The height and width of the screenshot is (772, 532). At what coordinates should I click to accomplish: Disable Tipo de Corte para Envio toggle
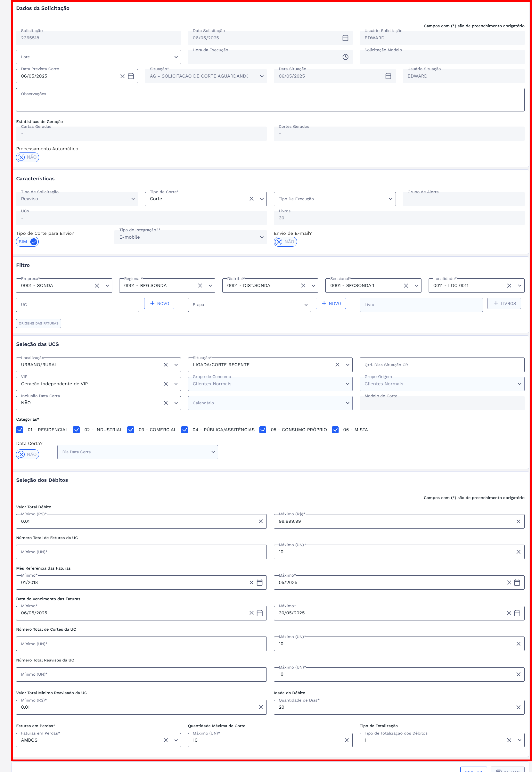point(27,242)
